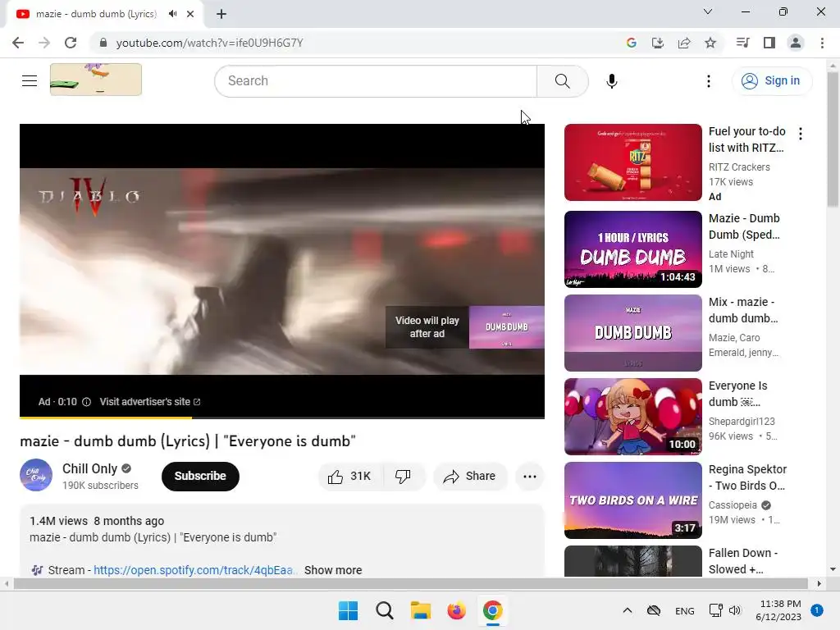Open the Chill Only channel avatar
This screenshot has width=840, height=630.
[36, 475]
